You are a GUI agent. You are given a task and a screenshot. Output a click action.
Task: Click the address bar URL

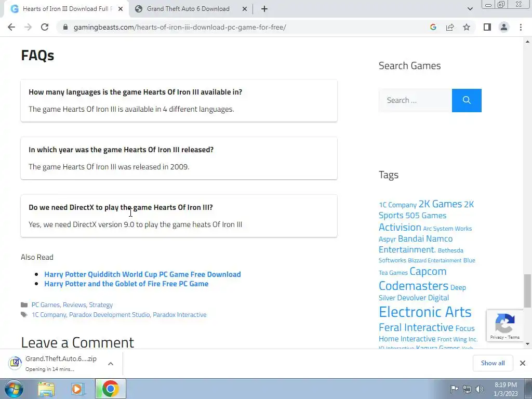click(180, 27)
